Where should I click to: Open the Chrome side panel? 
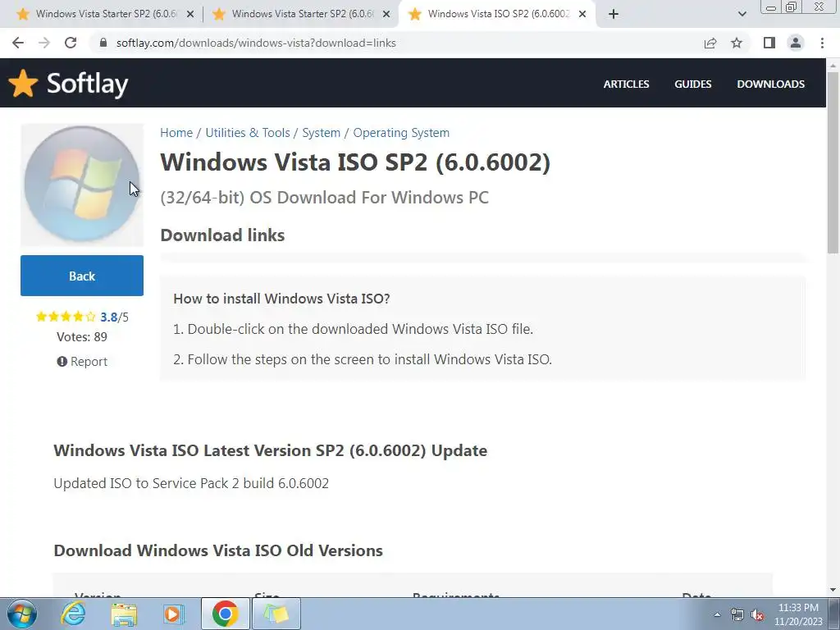[769, 43]
